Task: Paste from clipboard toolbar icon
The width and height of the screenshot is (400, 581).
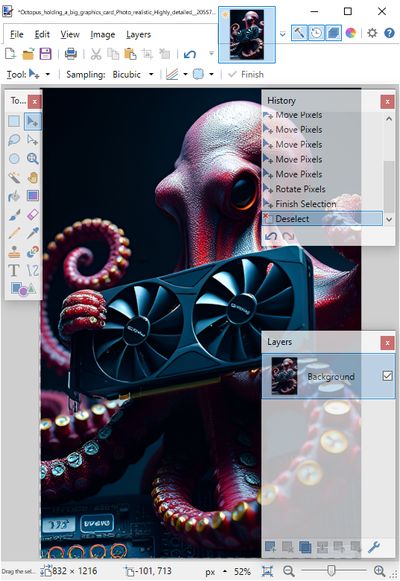Action: [130, 54]
